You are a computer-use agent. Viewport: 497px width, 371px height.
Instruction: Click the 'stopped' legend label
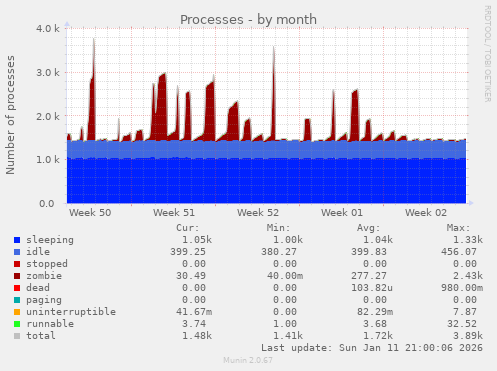pyautogui.click(x=47, y=264)
